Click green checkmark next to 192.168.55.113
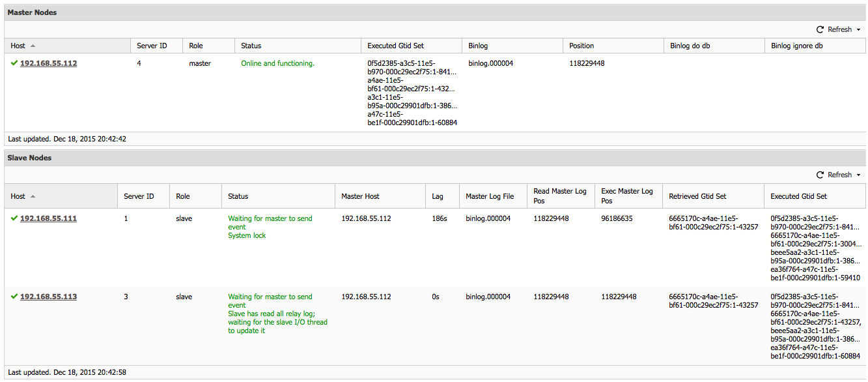The width and height of the screenshot is (868, 382). coord(14,297)
